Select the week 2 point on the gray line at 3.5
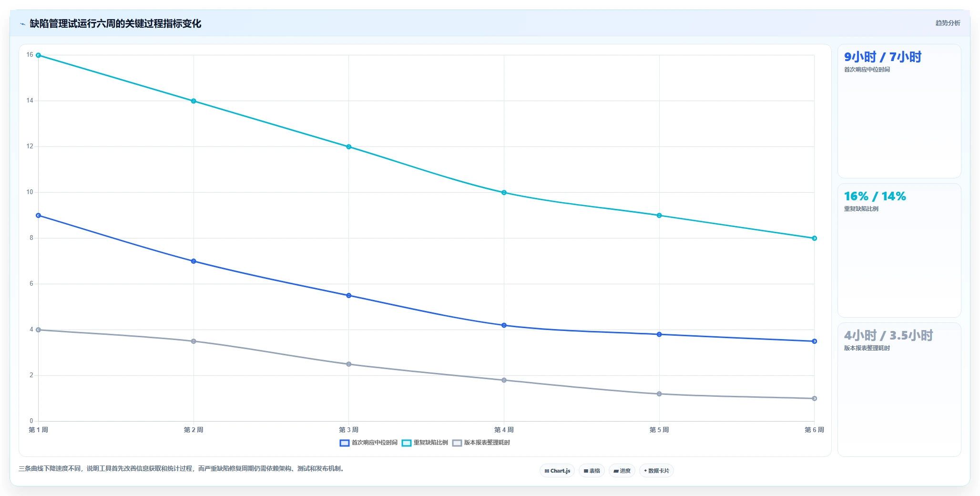 pyautogui.click(x=194, y=341)
